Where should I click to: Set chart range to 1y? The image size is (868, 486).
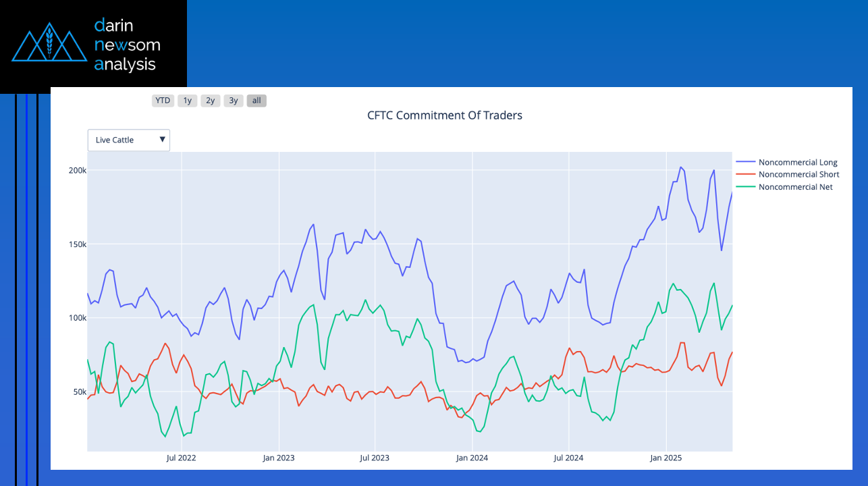coord(187,101)
